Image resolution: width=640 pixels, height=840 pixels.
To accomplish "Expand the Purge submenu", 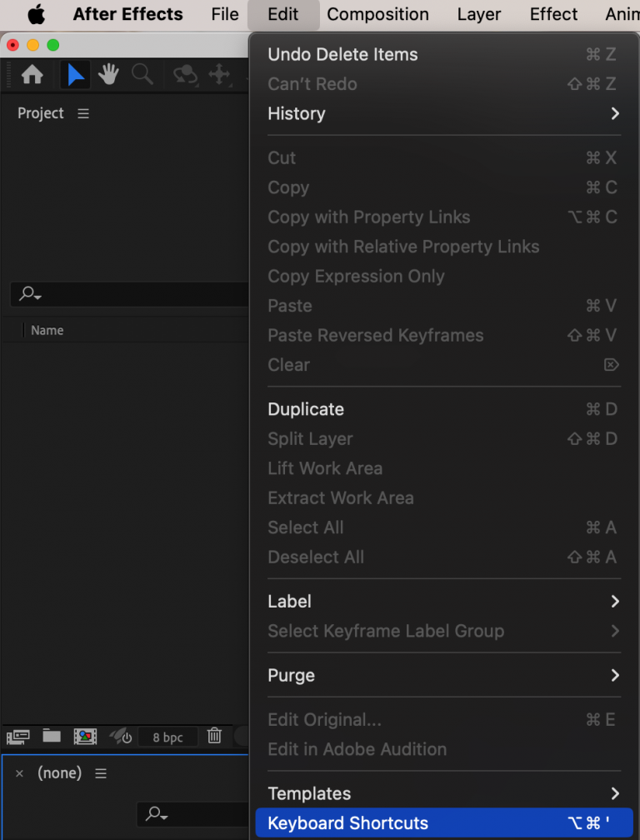I will tap(444, 675).
